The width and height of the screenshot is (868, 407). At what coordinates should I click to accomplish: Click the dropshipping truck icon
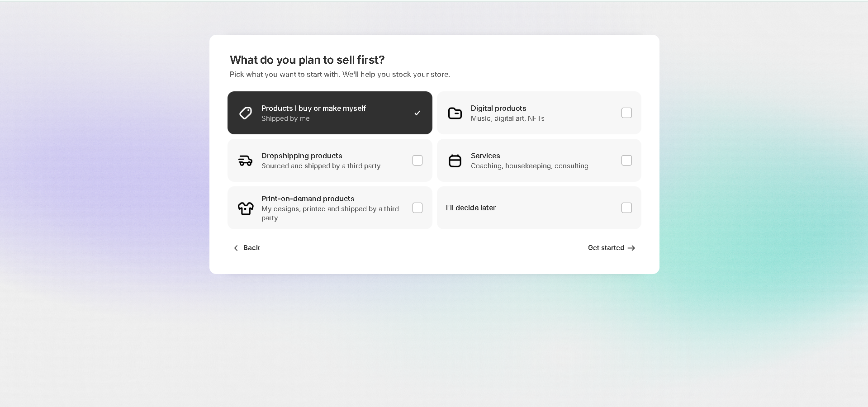point(246,161)
